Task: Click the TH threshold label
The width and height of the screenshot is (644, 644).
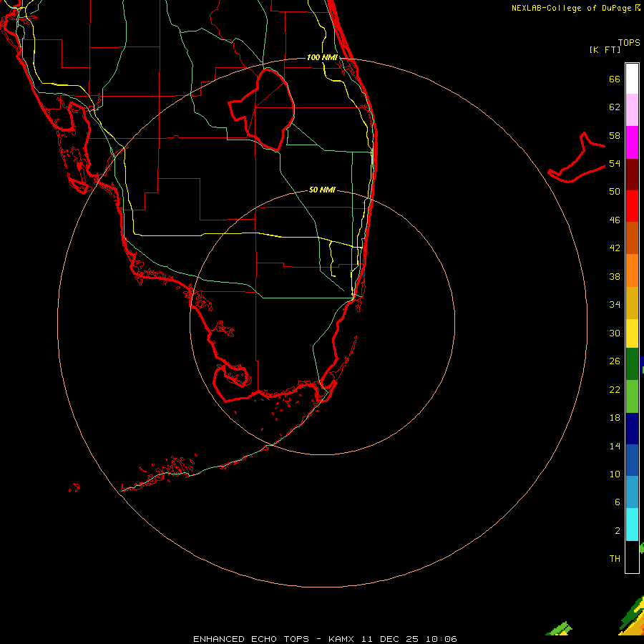Action: pyautogui.click(x=615, y=559)
